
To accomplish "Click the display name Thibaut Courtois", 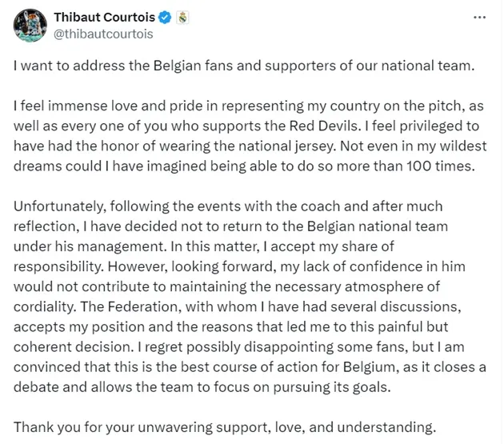I will pyautogui.click(x=104, y=17).
